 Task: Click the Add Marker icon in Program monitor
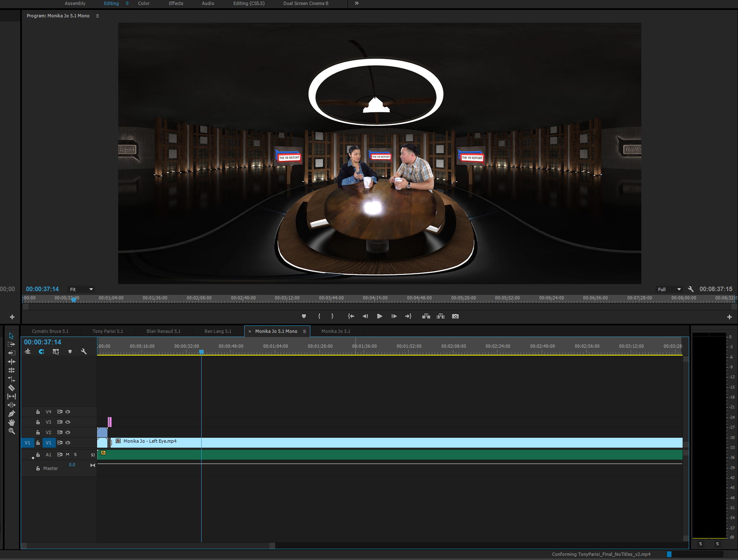point(304,316)
